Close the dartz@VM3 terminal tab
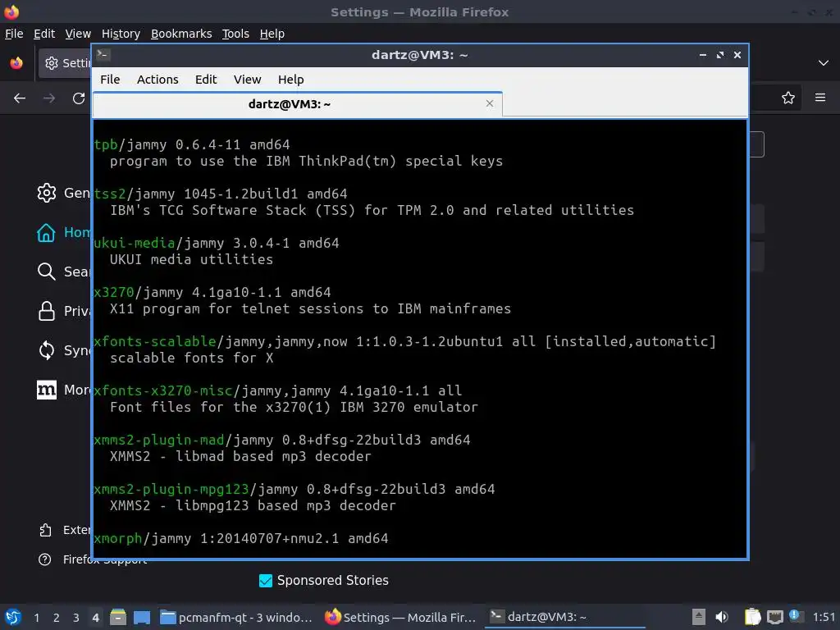840x630 pixels. coord(490,103)
